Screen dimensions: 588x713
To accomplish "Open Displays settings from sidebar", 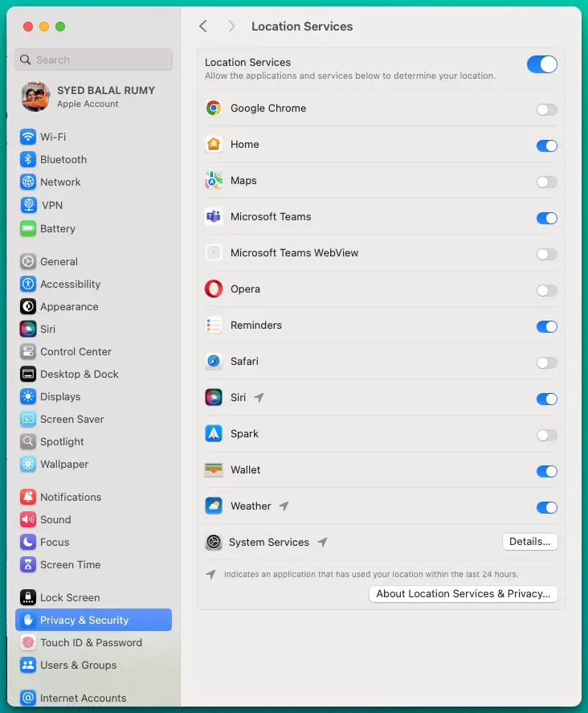I will pyautogui.click(x=60, y=397).
